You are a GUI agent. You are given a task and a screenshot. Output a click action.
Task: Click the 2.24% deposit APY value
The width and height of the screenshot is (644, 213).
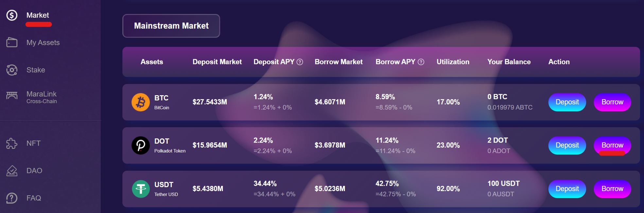tap(263, 140)
